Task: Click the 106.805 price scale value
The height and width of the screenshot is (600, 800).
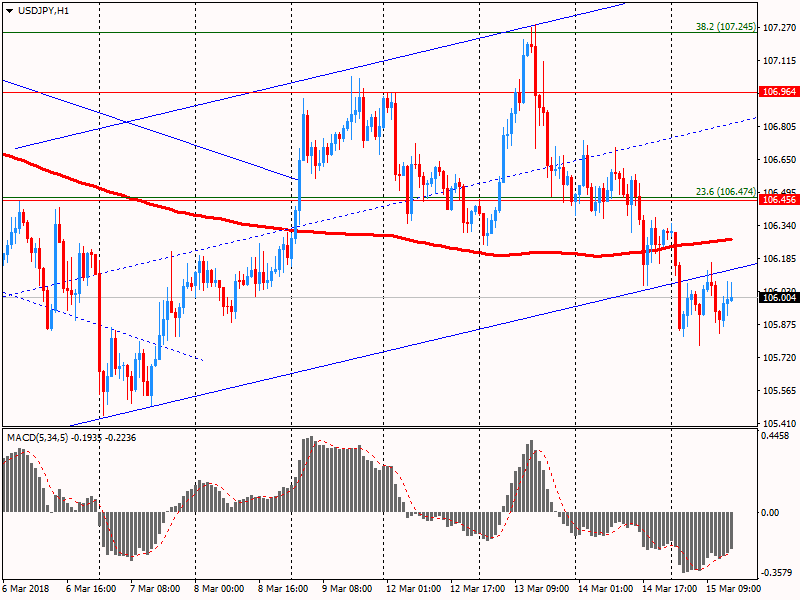Action: click(x=779, y=127)
